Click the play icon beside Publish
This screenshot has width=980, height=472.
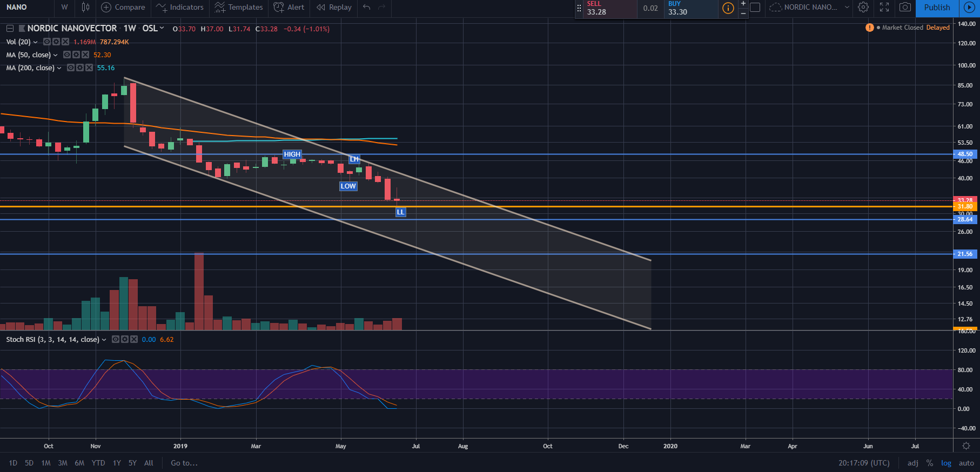point(969,7)
